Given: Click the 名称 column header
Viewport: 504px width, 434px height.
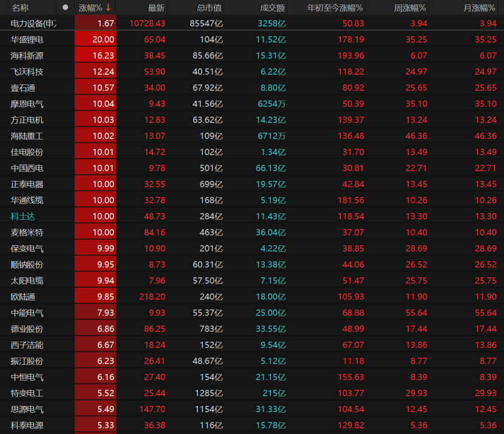Looking at the screenshot, I should 20,7.
